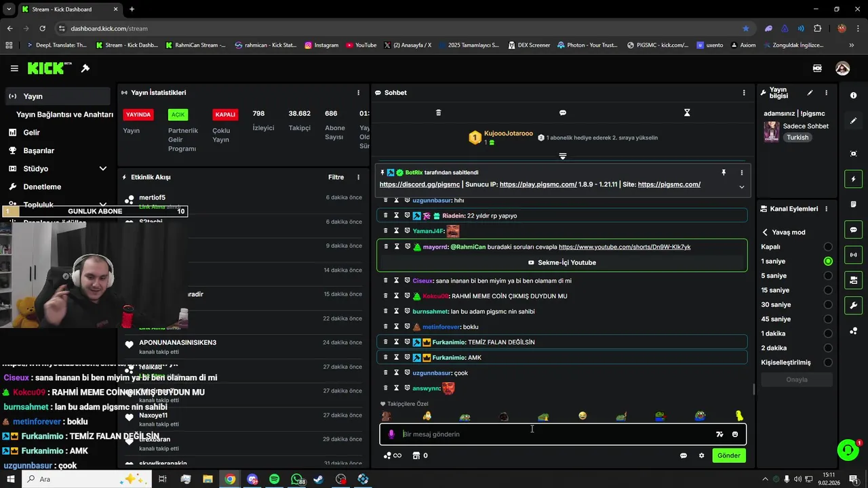Go back from Yavaş mod with the arrow
The width and height of the screenshot is (868, 488).
tap(765, 232)
